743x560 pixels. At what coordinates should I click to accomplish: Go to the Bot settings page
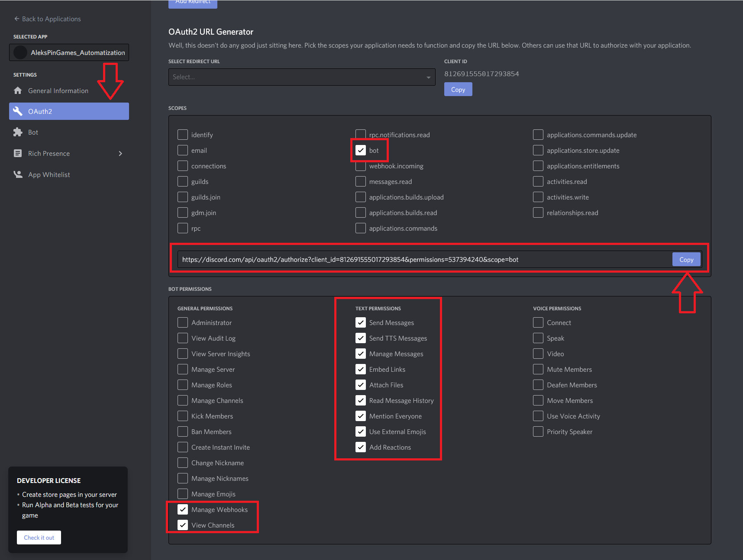[x=69, y=132]
